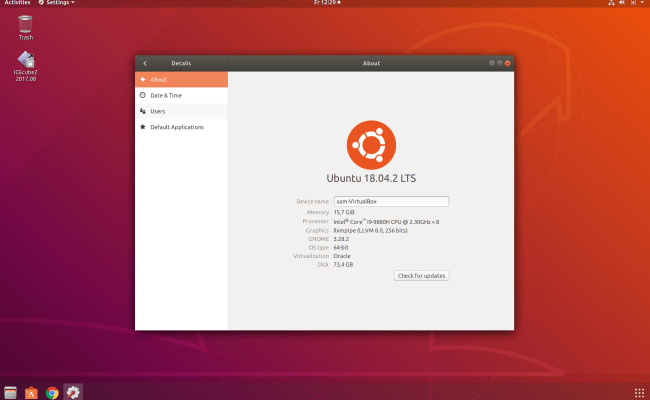Screen dimensions: 650x400
Task: Click the GNOME version 3.28.2
Action: point(341,239)
